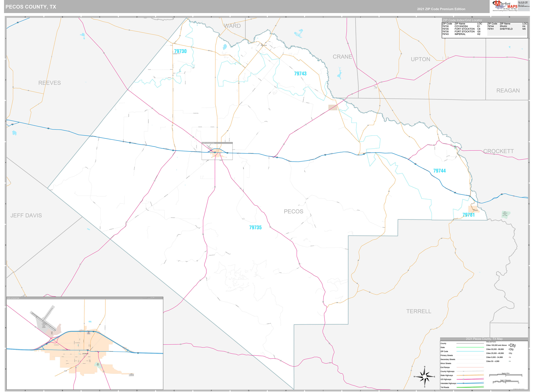Click the State entry in the legend
Image resolution: width=534 pixels, height=392 pixels.
coord(443,347)
